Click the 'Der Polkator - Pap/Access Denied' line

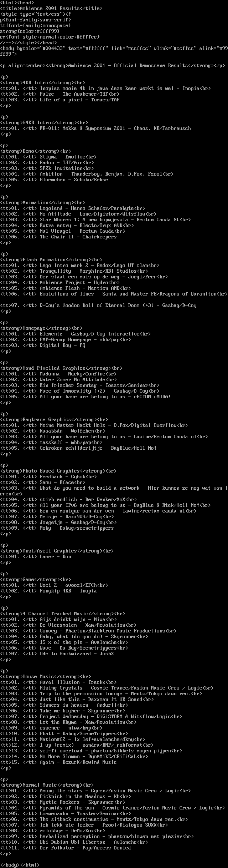point(85,848)
